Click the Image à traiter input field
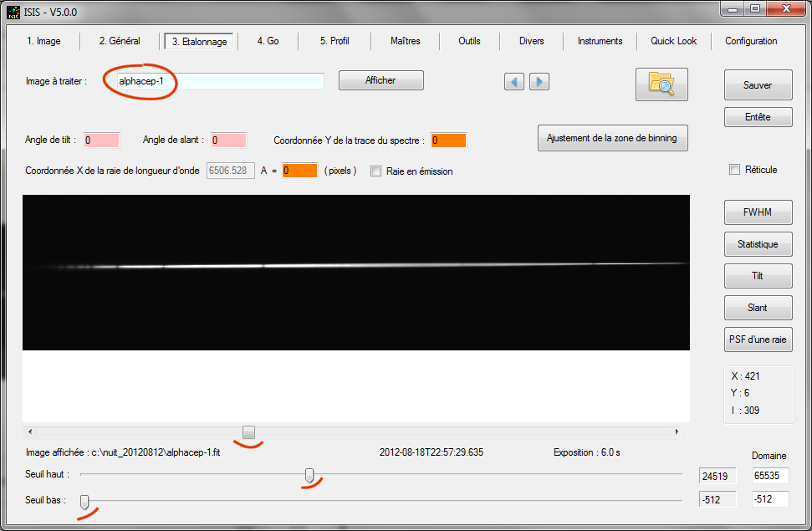The width and height of the screenshot is (812, 531). (x=220, y=81)
